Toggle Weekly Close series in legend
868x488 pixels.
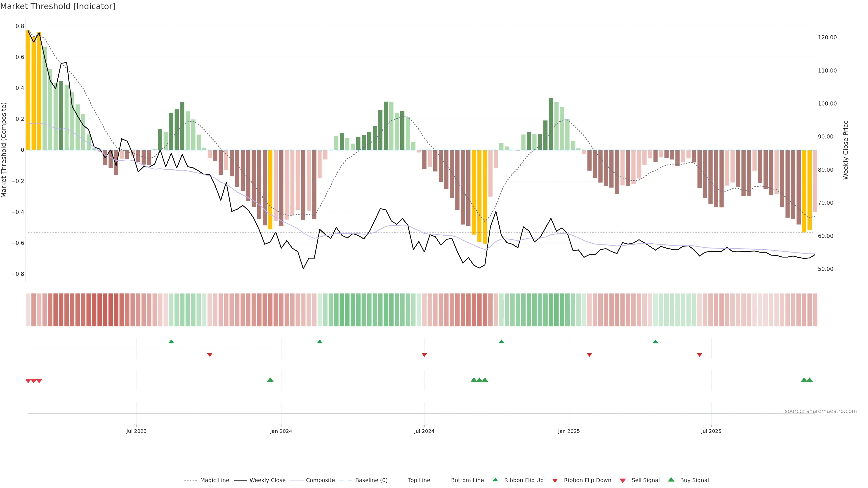coord(267,480)
